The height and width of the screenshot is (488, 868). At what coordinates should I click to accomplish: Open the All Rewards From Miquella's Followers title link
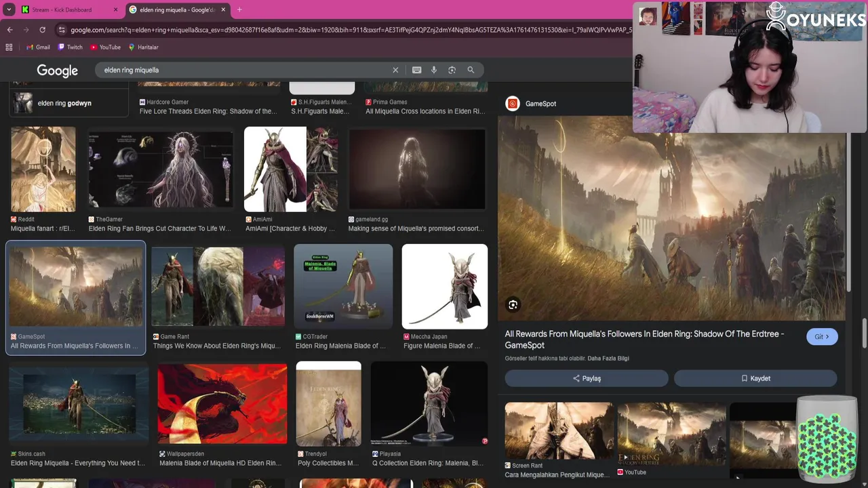[x=644, y=340]
